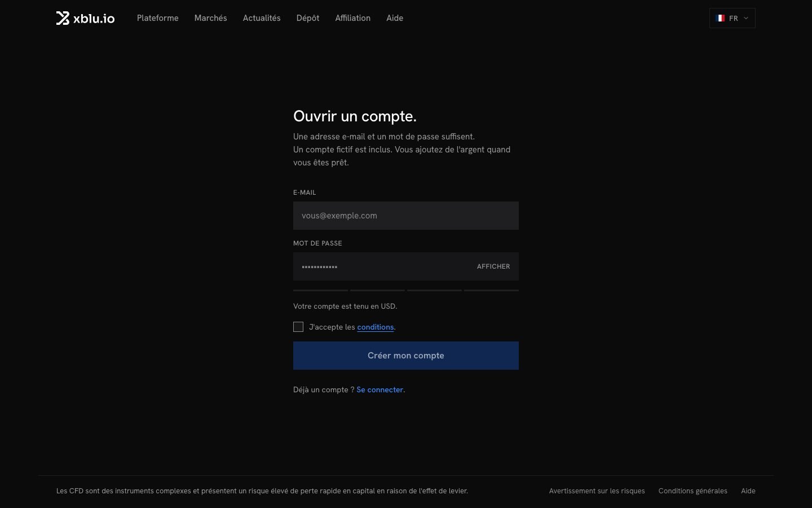Open the Actualités section
812x508 pixels.
pyautogui.click(x=262, y=18)
